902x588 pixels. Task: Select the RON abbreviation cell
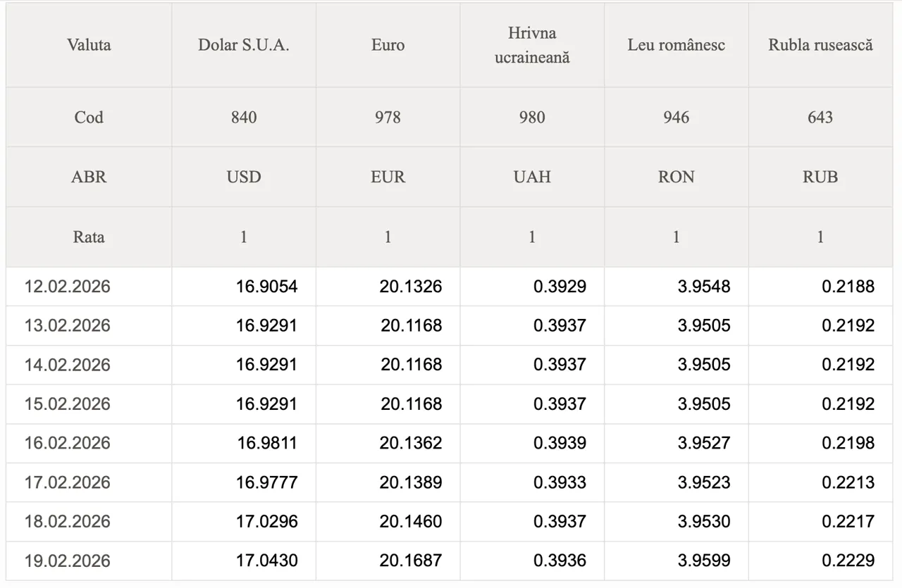tap(676, 177)
